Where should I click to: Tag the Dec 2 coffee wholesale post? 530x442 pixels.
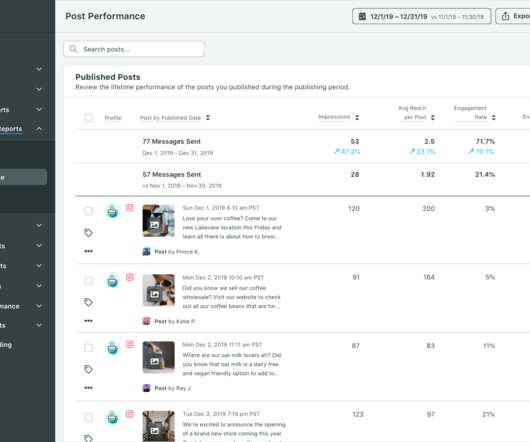(89, 302)
